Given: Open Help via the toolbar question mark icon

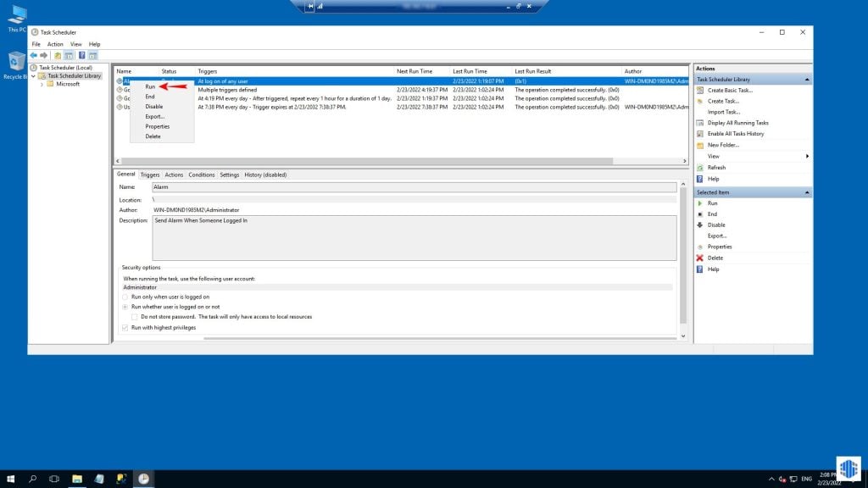Looking at the screenshot, I should (x=82, y=55).
